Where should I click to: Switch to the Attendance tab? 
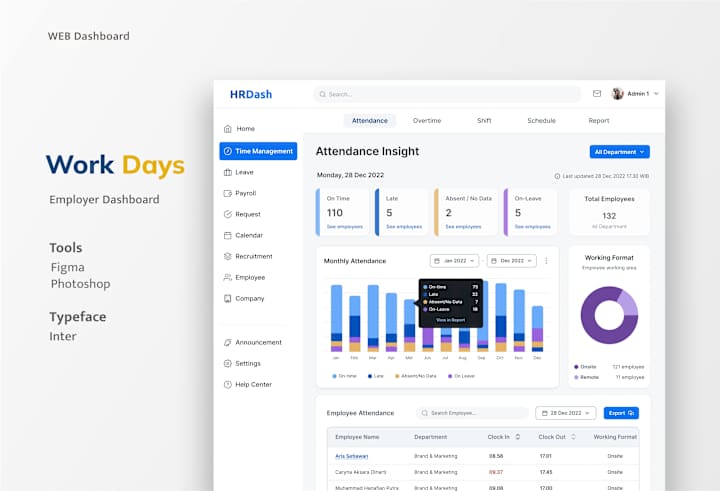pos(370,121)
